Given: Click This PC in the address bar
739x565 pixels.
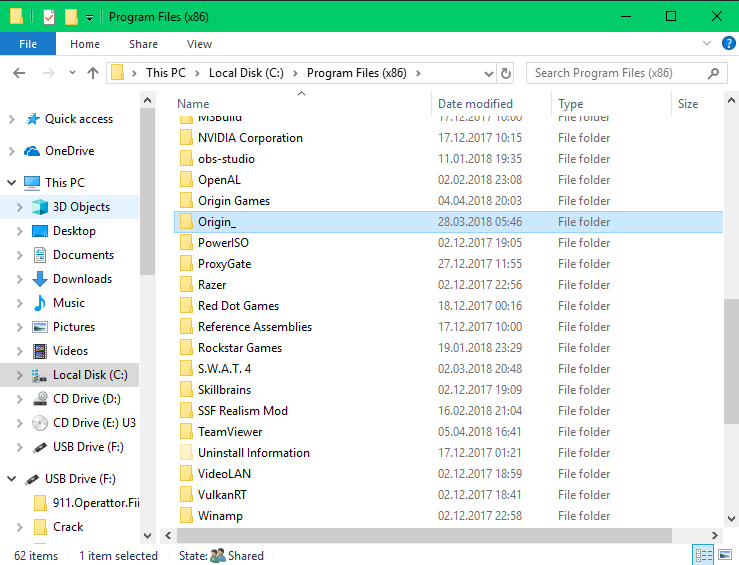Looking at the screenshot, I should coord(166,73).
